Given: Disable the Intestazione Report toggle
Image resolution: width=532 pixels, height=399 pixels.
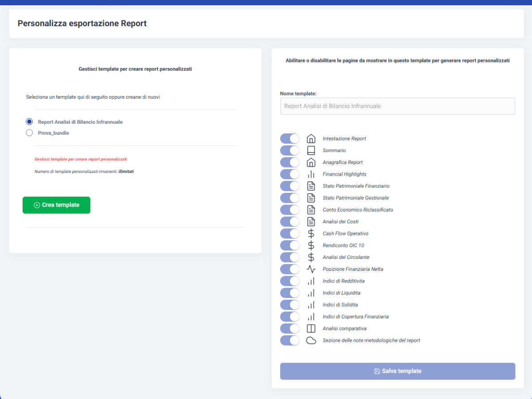Looking at the screenshot, I should [290, 138].
